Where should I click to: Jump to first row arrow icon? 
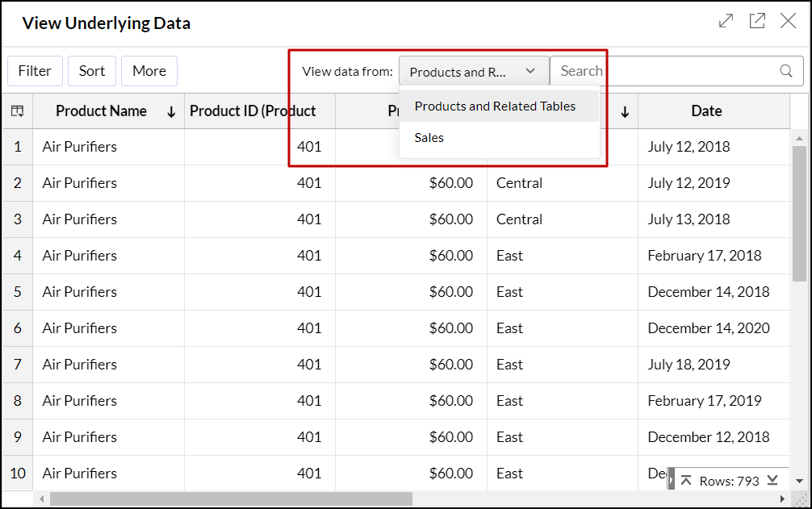[686, 481]
